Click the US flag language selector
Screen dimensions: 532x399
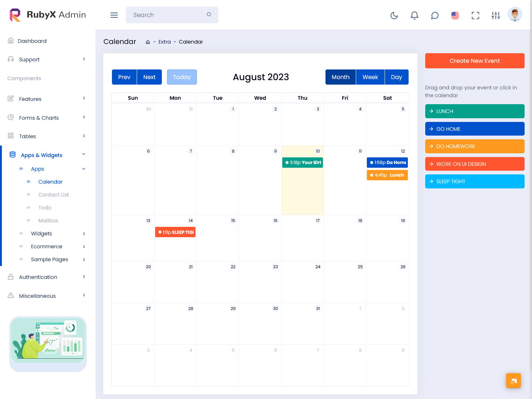[455, 15]
